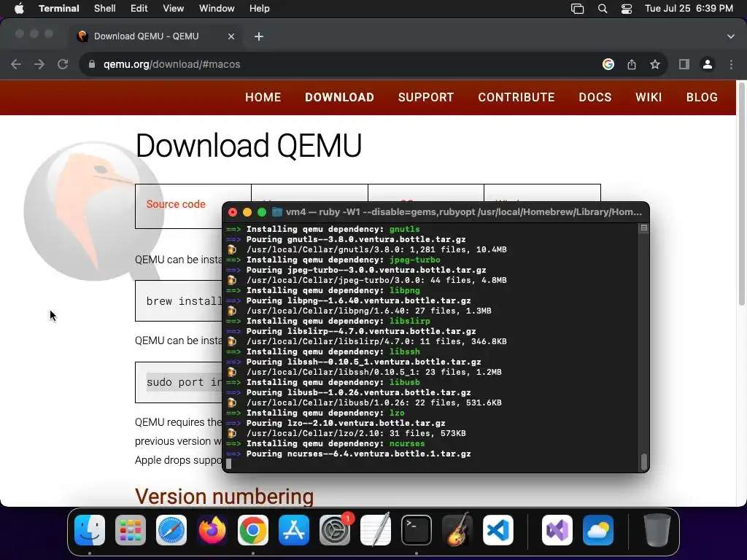747x560 pixels.
Task: Click the gnutls dependency line in Terminal
Action: 323,229
